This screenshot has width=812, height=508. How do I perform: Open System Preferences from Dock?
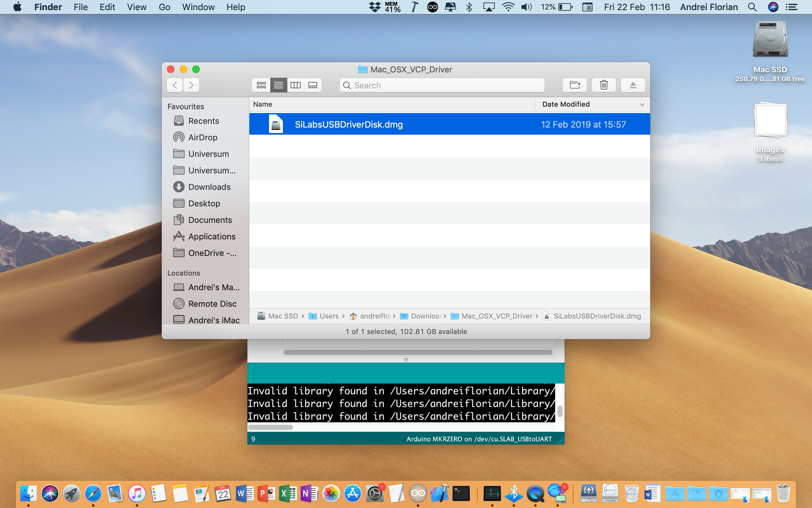(375, 493)
